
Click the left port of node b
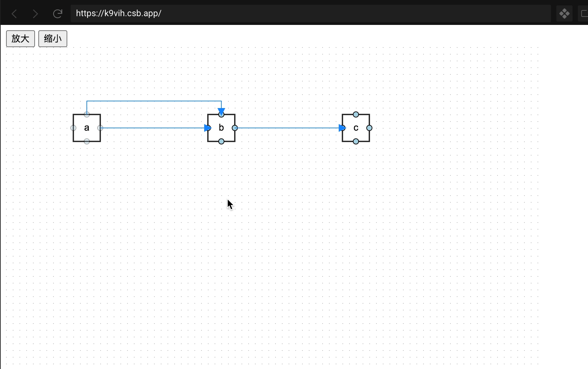pos(208,128)
